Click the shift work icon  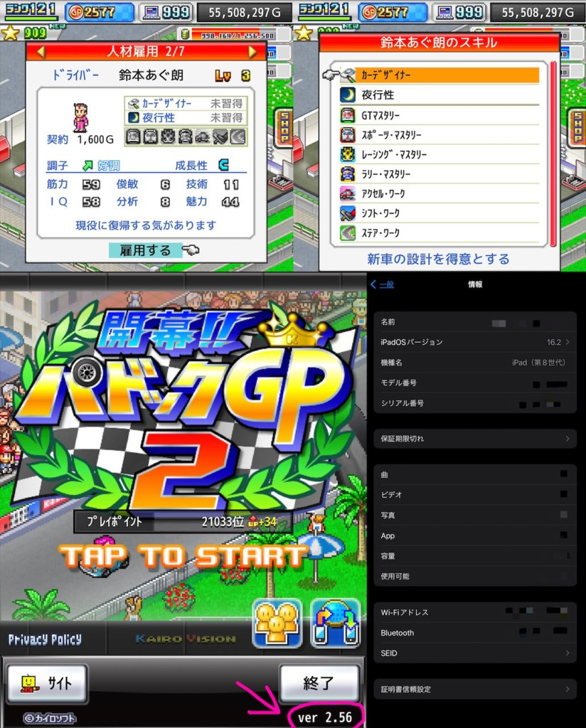(x=348, y=213)
